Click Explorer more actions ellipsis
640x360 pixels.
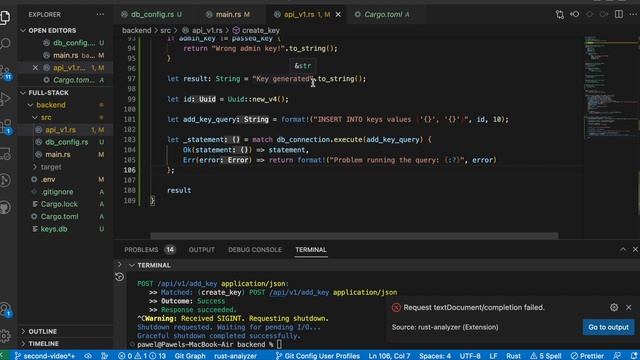[x=100, y=14]
